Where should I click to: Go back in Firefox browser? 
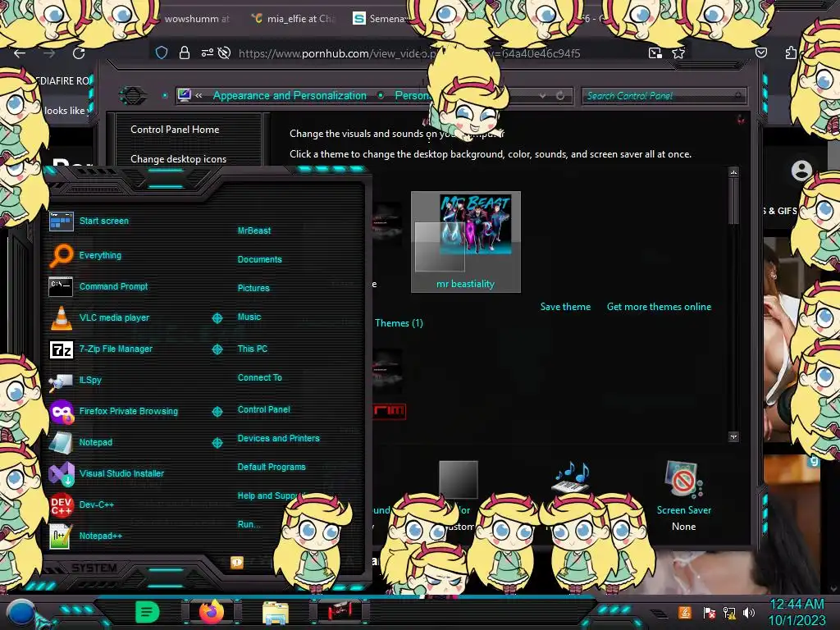pyautogui.click(x=20, y=53)
